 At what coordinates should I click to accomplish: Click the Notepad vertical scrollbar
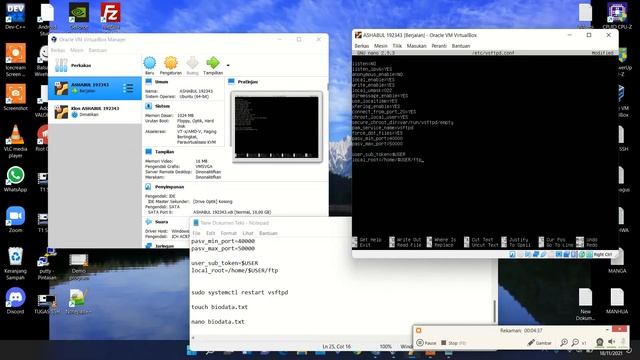coord(494,310)
